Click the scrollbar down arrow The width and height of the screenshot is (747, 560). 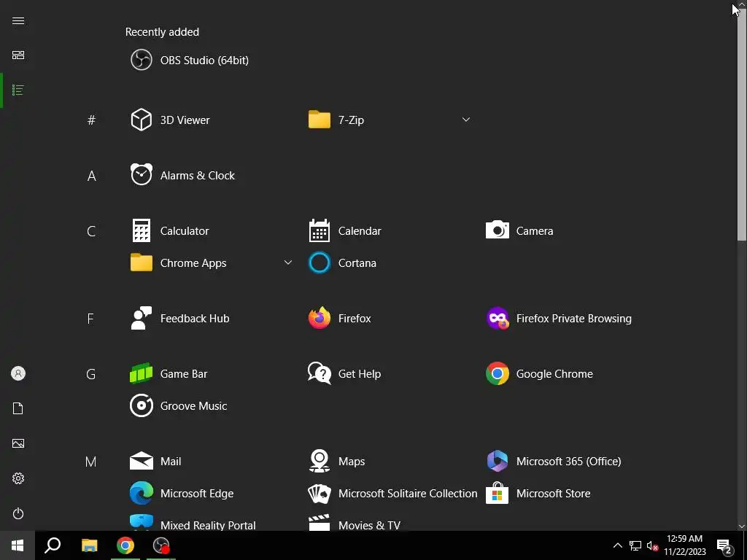(742, 526)
